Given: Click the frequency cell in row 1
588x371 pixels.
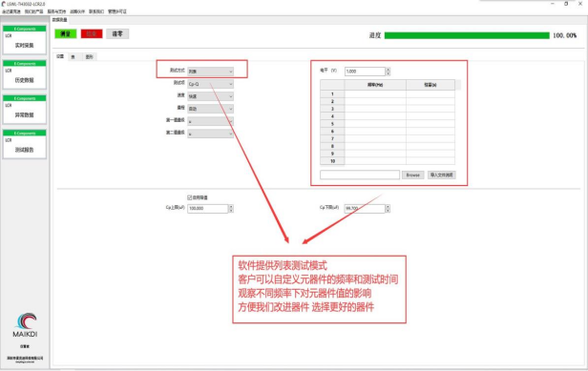Looking at the screenshot, I should point(375,94).
